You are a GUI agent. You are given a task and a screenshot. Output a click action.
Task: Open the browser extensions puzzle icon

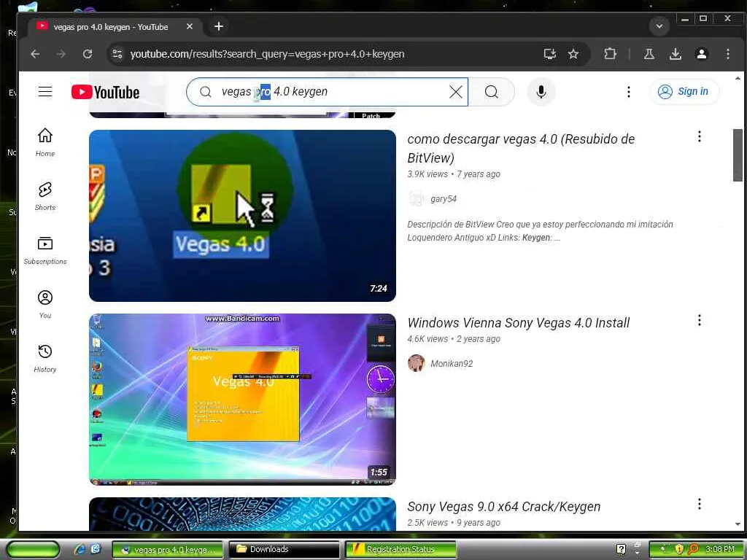pos(610,54)
